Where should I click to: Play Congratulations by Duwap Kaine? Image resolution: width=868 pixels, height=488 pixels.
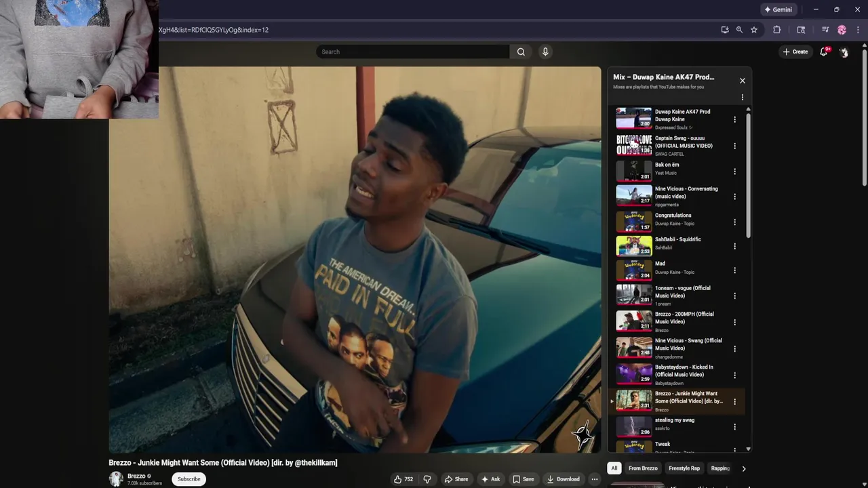633,221
